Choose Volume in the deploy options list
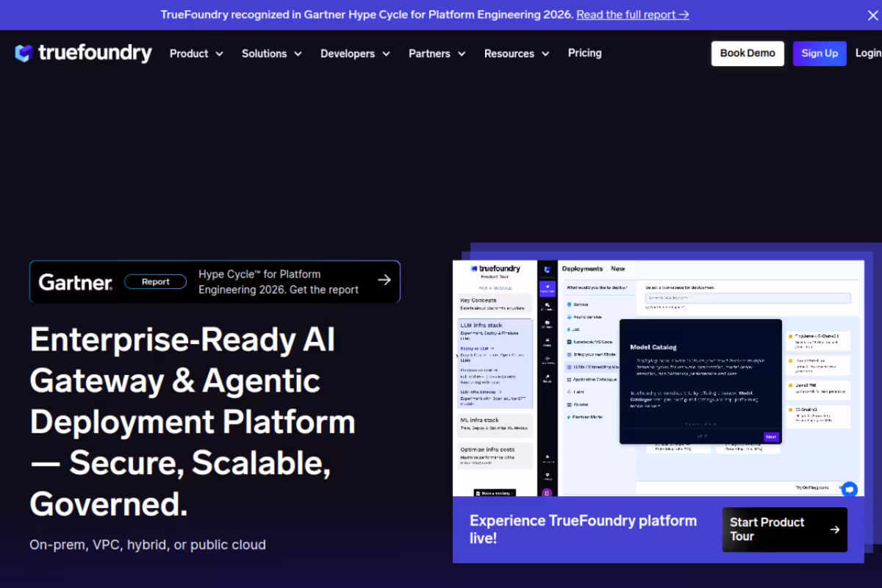Viewport: 882px width, 588px height. [576, 404]
